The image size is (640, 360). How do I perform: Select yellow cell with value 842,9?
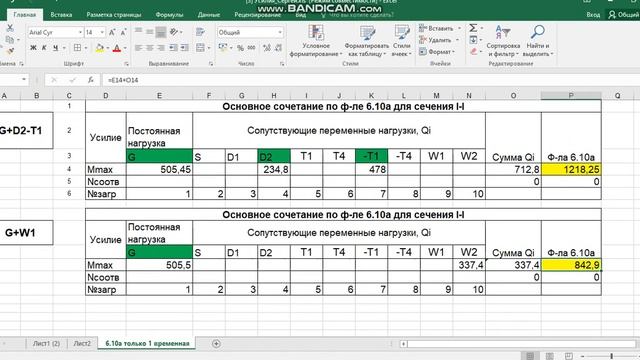571,265
